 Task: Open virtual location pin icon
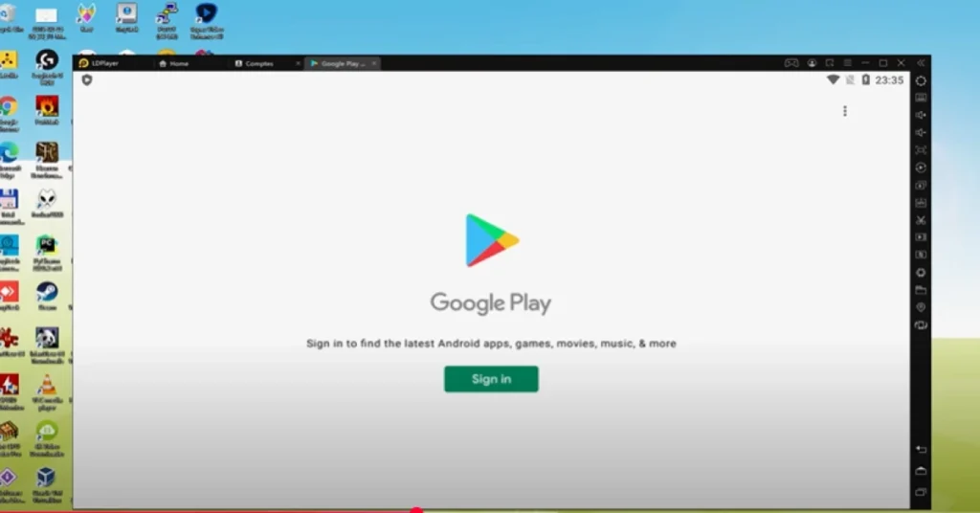(x=921, y=307)
